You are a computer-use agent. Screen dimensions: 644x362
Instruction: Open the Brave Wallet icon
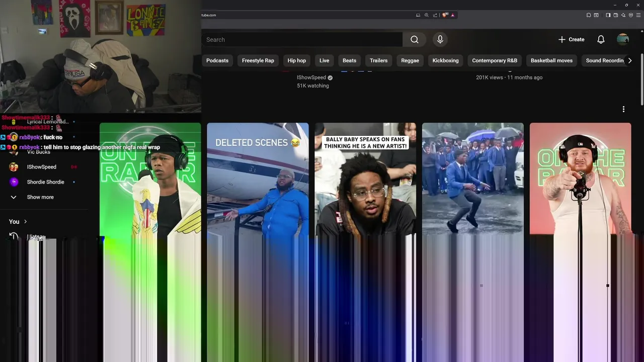615,15
